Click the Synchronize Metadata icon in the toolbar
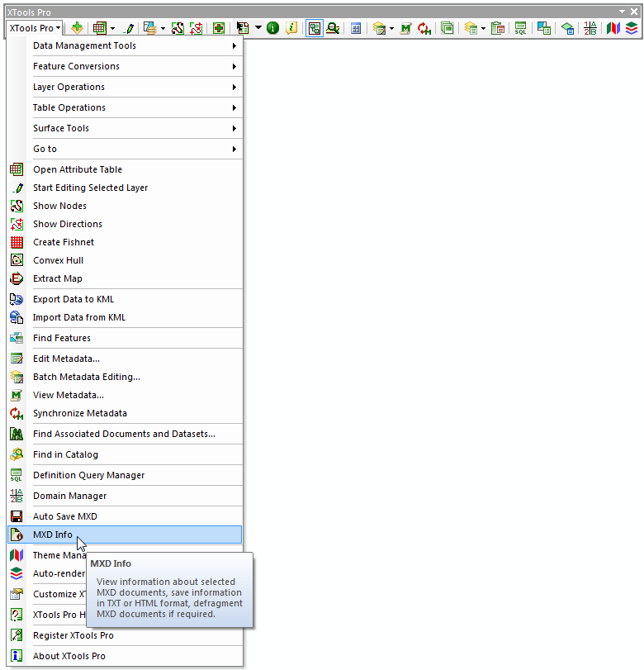This screenshot has width=644, height=670. pos(424,28)
